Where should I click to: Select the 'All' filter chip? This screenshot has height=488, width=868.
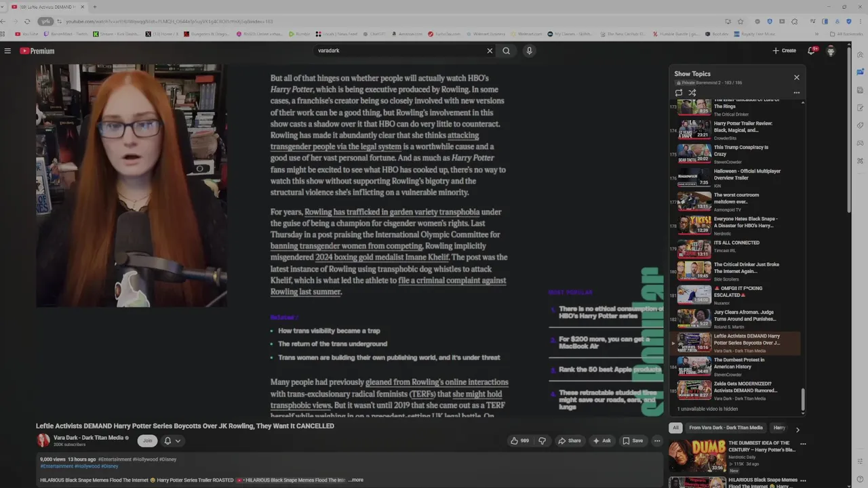tap(675, 428)
